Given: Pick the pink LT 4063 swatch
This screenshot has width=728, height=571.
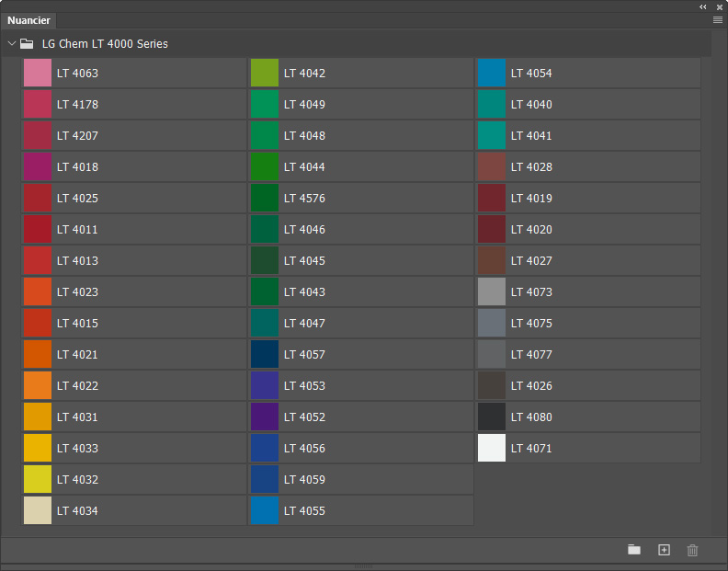Looking at the screenshot, I should [x=38, y=73].
